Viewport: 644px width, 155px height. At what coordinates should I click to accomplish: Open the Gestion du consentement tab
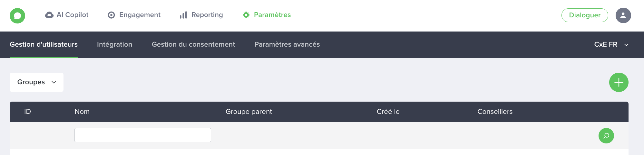point(193,44)
